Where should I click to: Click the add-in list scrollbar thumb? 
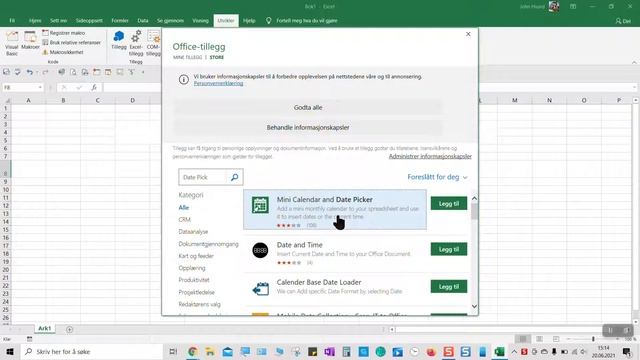tap(474, 211)
